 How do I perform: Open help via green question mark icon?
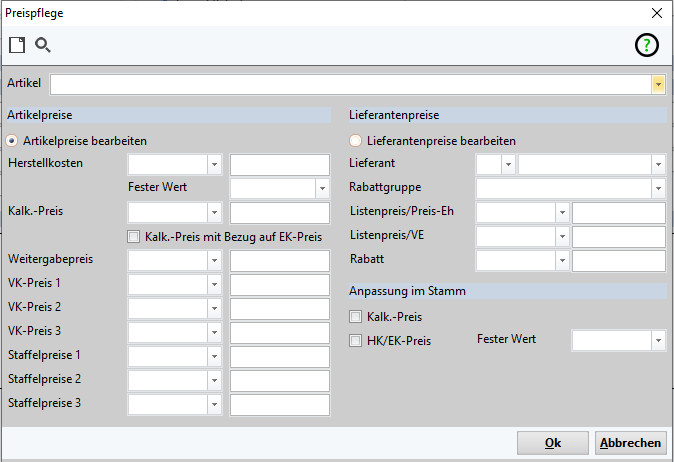[647, 45]
